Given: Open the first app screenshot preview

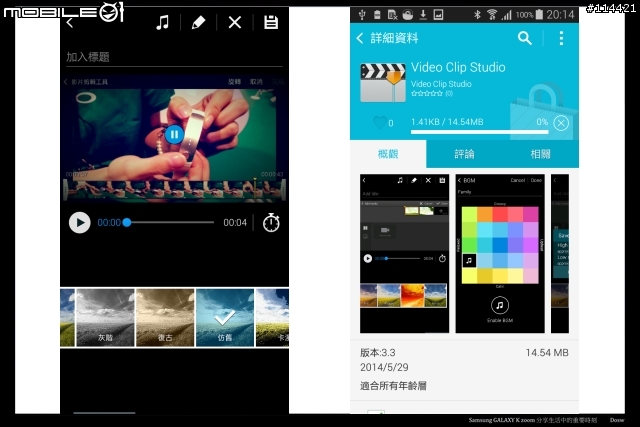Looking at the screenshot, I should (404, 254).
